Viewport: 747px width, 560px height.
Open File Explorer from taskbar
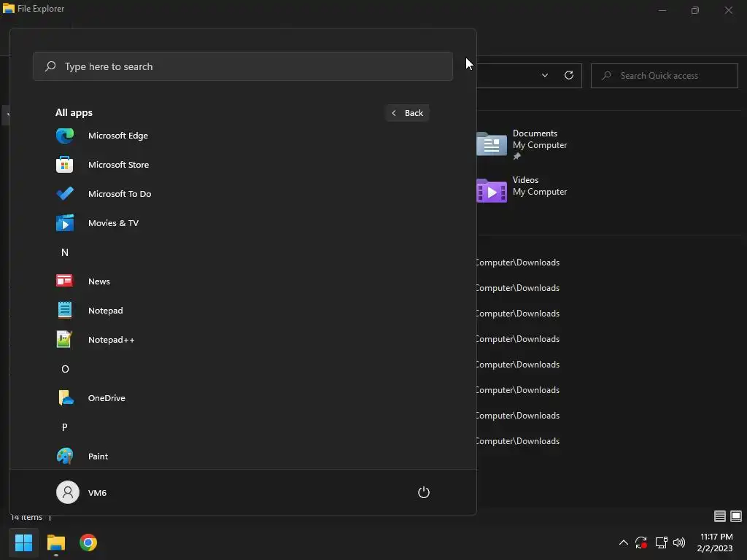click(x=56, y=542)
